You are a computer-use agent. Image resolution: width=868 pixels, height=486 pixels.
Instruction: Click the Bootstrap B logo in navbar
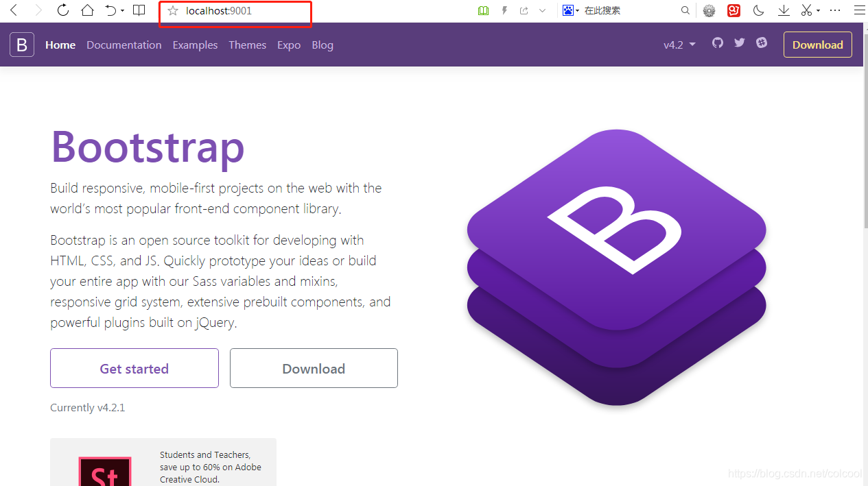(x=22, y=45)
